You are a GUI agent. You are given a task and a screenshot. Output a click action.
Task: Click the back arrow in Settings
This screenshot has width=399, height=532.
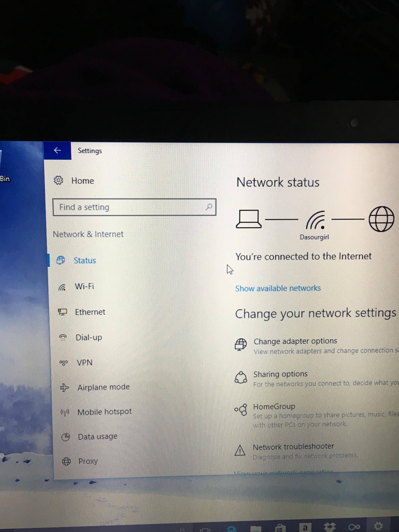pyautogui.click(x=57, y=151)
